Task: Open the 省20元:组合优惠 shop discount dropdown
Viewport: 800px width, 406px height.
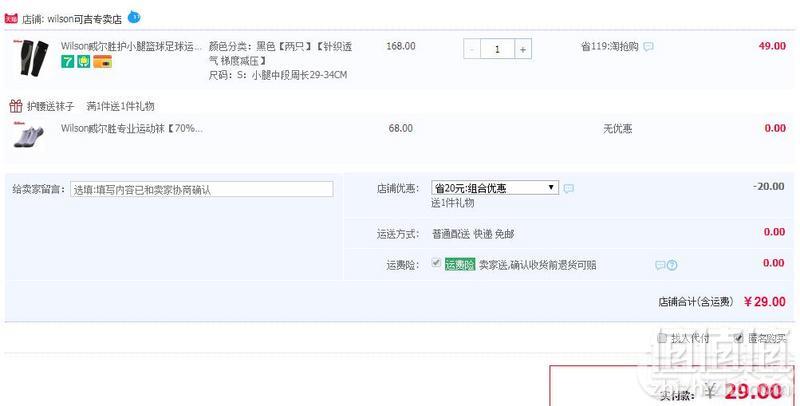Action: click(x=495, y=188)
